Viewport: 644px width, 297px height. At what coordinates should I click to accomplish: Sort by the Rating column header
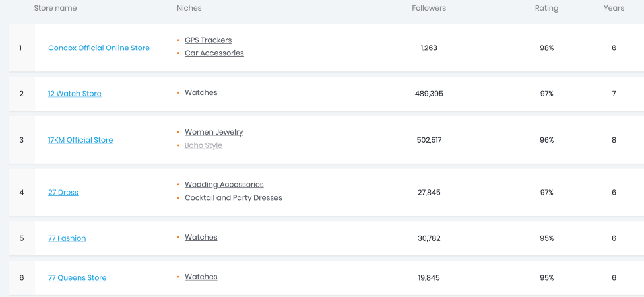546,8
